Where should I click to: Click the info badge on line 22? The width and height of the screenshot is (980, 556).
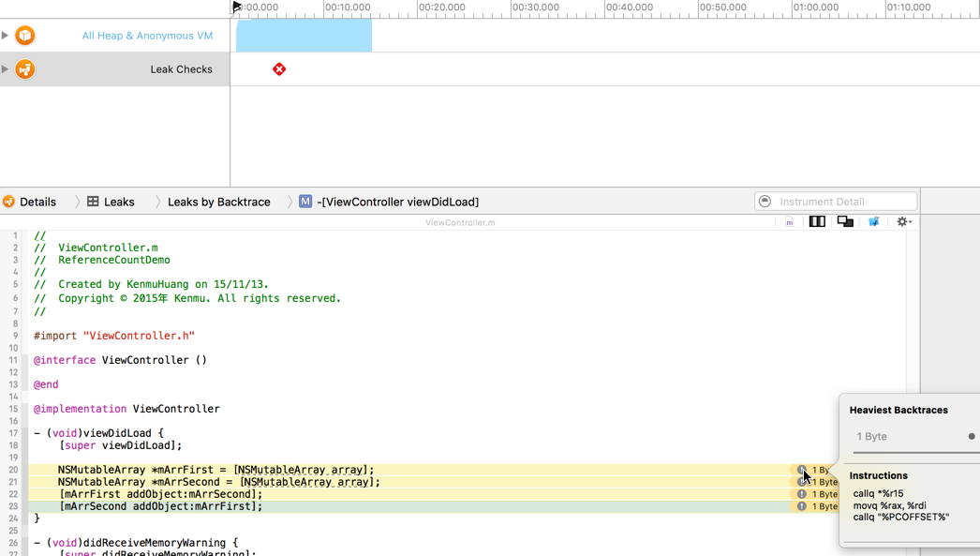[801, 494]
